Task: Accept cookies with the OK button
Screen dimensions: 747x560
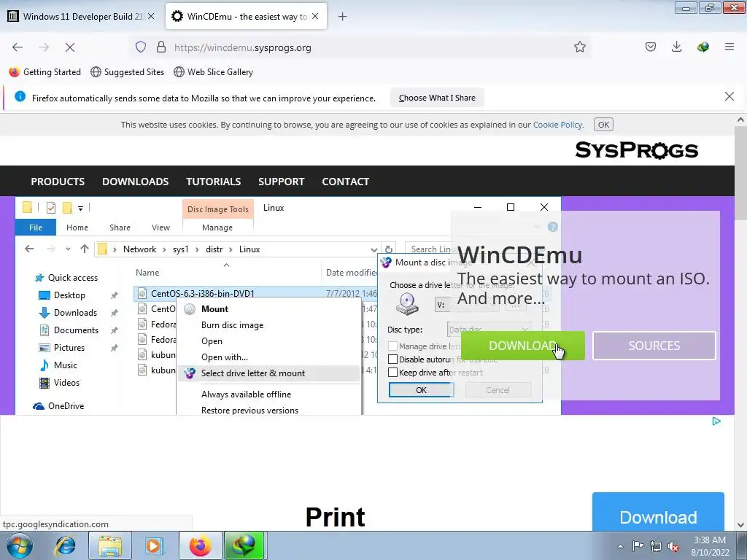Action: pyautogui.click(x=603, y=125)
